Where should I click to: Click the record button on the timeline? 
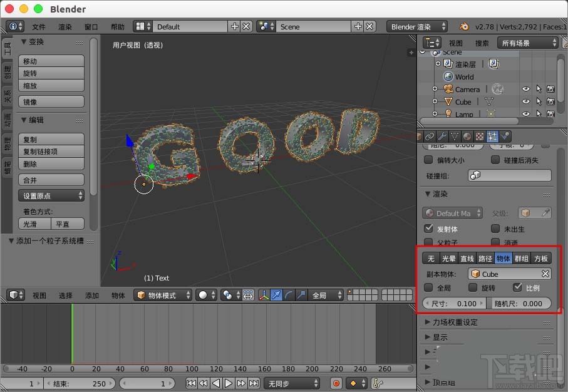[x=336, y=383]
